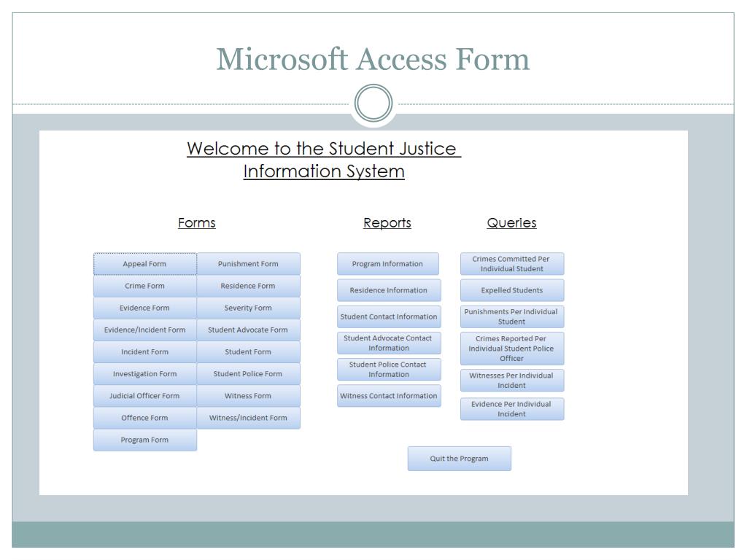This screenshot has width=747, height=560.
Task: Open the Evidence/Incident Form
Action: [145, 330]
